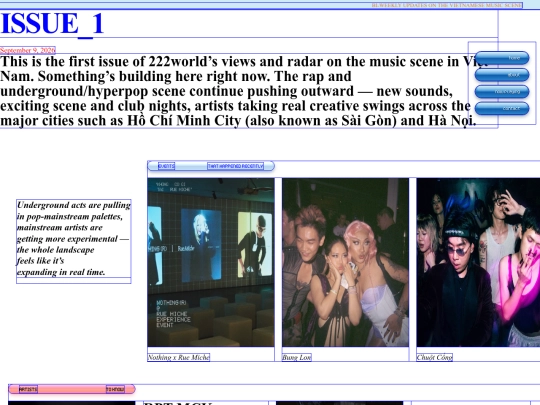This screenshot has width=540, height=405.
Task: Click the intro paragraph about 222world's first issue
Action: click(249, 91)
